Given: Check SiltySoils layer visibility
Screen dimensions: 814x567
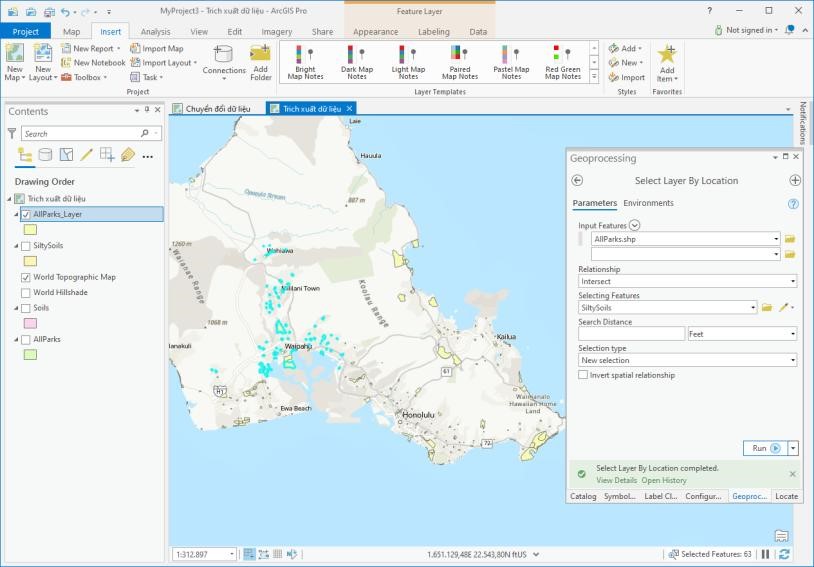Looking at the screenshot, I should [x=26, y=246].
